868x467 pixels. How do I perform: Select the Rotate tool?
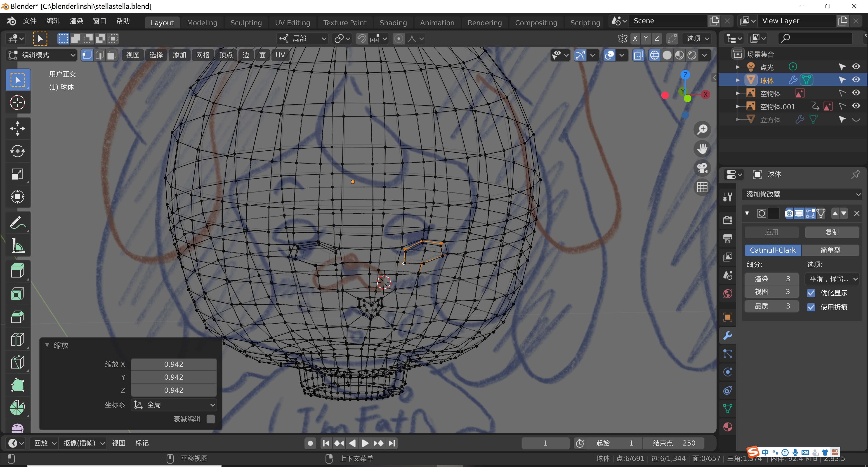[x=18, y=151]
